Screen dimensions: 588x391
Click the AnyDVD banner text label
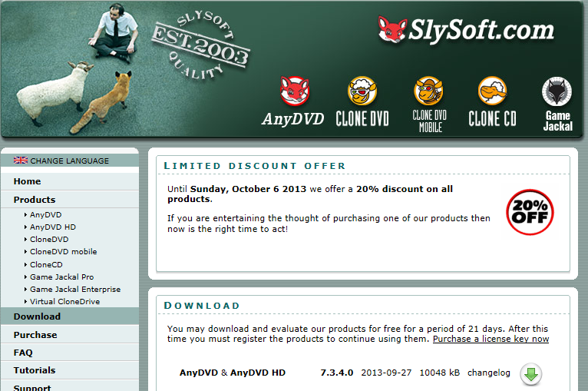[x=293, y=119]
